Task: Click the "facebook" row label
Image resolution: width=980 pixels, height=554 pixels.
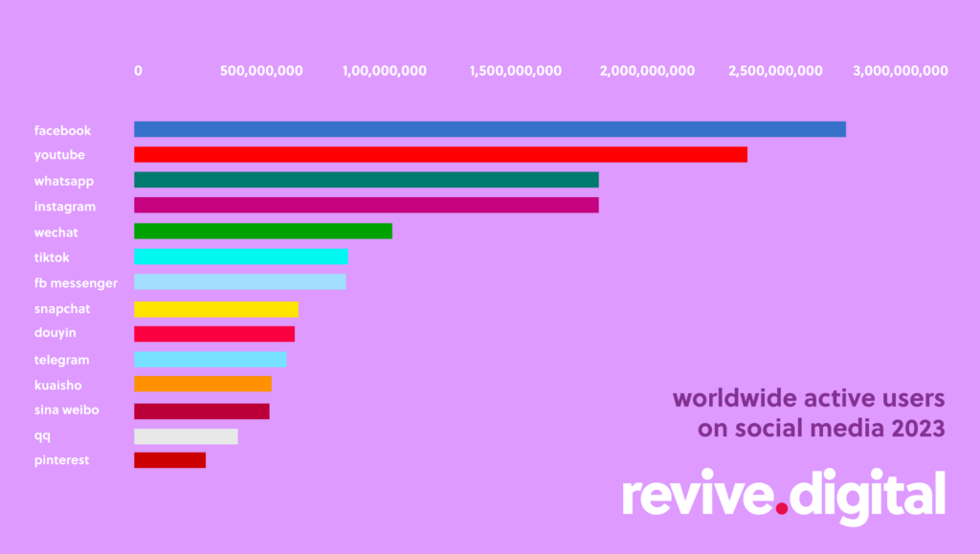Action: coord(62,130)
